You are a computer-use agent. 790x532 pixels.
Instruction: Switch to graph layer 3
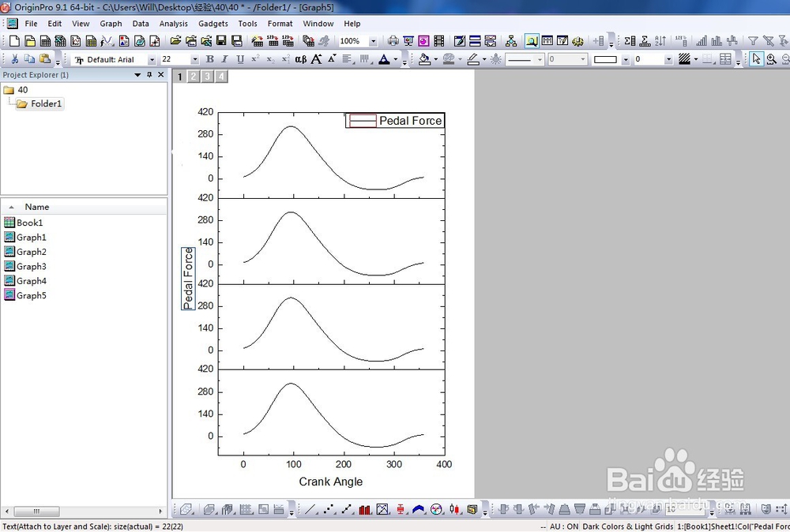[207, 76]
